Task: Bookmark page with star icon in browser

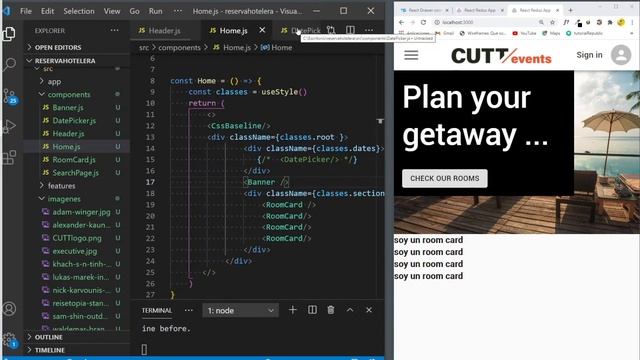Action: (x=552, y=22)
